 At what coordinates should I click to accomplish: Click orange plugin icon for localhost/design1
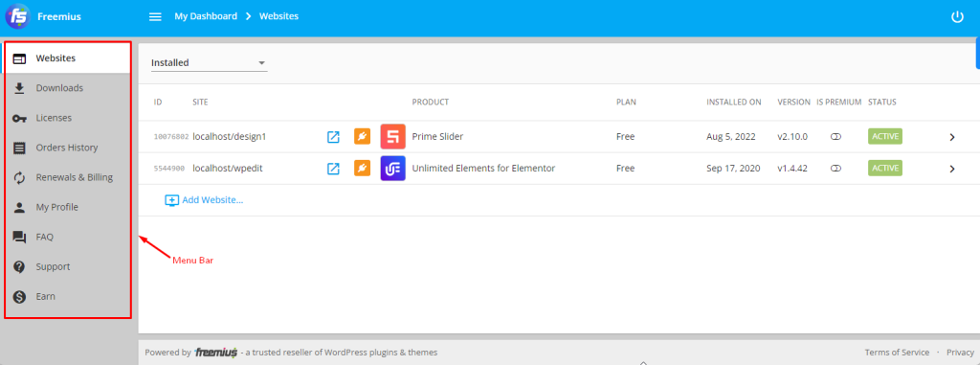pos(363,136)
